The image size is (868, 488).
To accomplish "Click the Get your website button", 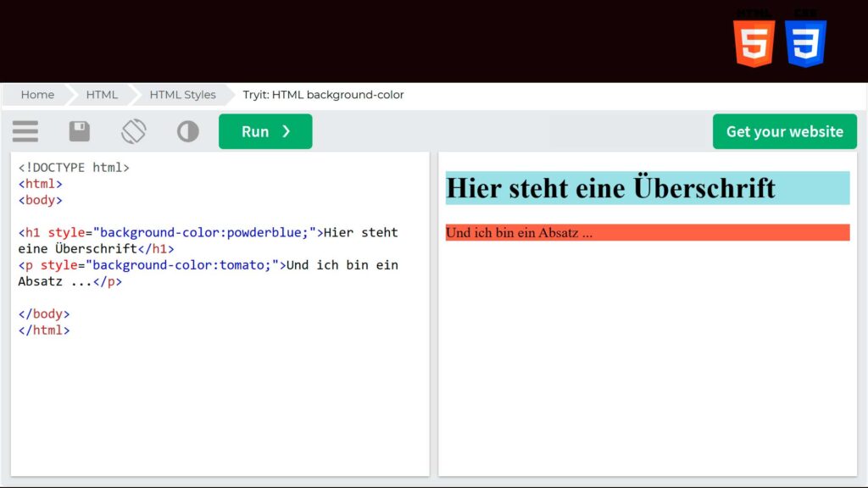I will pos(784,131).
